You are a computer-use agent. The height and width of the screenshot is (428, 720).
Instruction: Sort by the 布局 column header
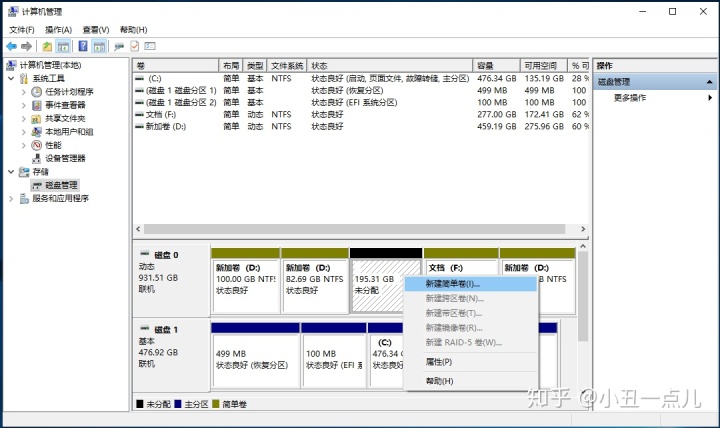tap(231, 66)
